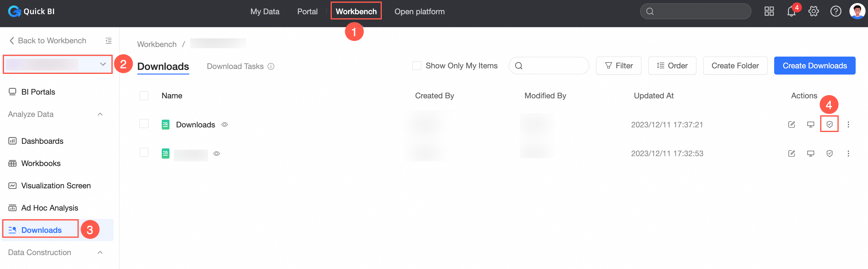Check the Downloads row checkbox
Screen dimensions: 868x269
[144, 124]
